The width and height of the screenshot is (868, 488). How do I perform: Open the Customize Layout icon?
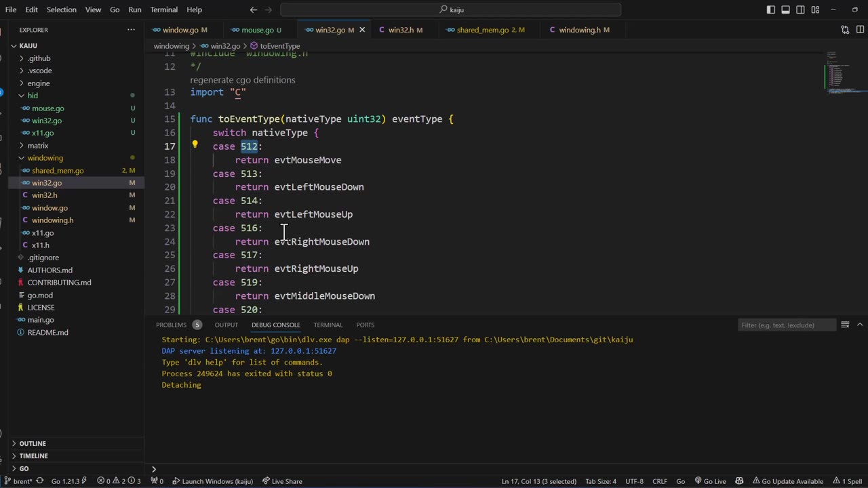click(815, 9)
